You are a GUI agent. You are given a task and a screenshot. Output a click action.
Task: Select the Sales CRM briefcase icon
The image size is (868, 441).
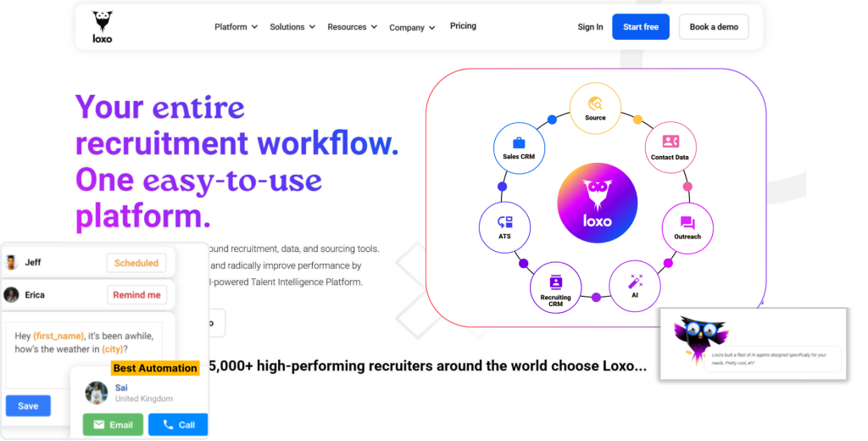[x=519, y=143]
